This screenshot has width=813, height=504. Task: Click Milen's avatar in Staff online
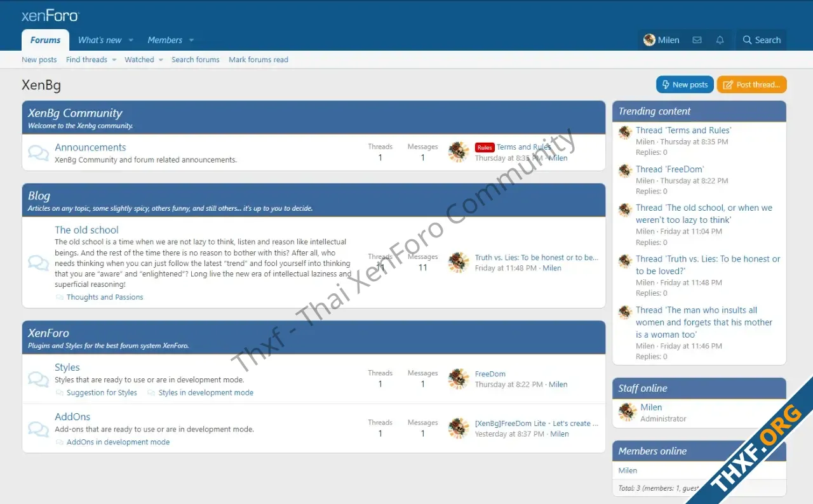tap(628, 412)
